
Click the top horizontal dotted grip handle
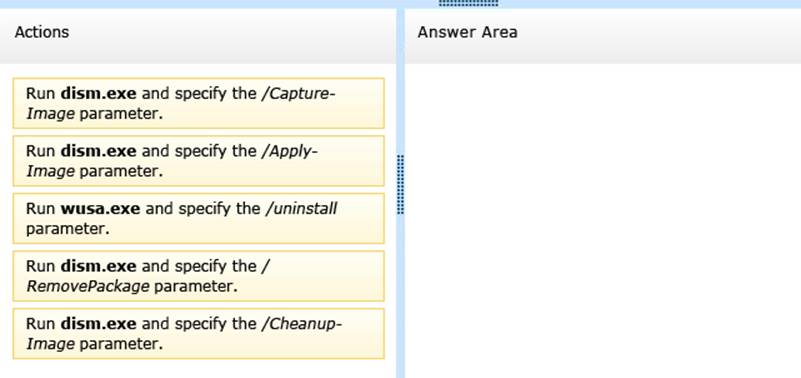click(468, 3)
